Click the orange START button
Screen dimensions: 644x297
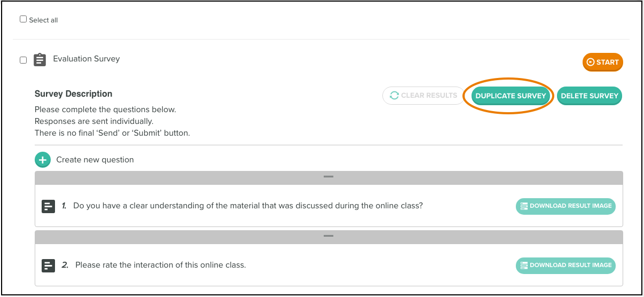603,62
